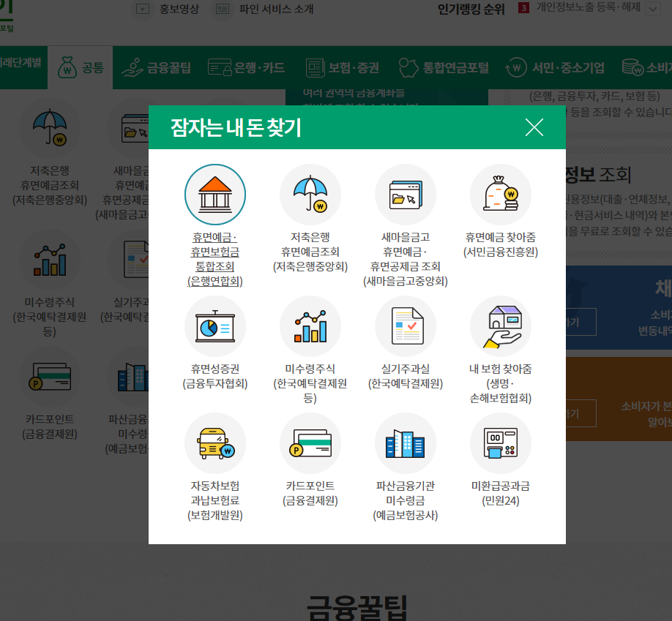Click the 홍보영상 link at top

pos(179,9)
